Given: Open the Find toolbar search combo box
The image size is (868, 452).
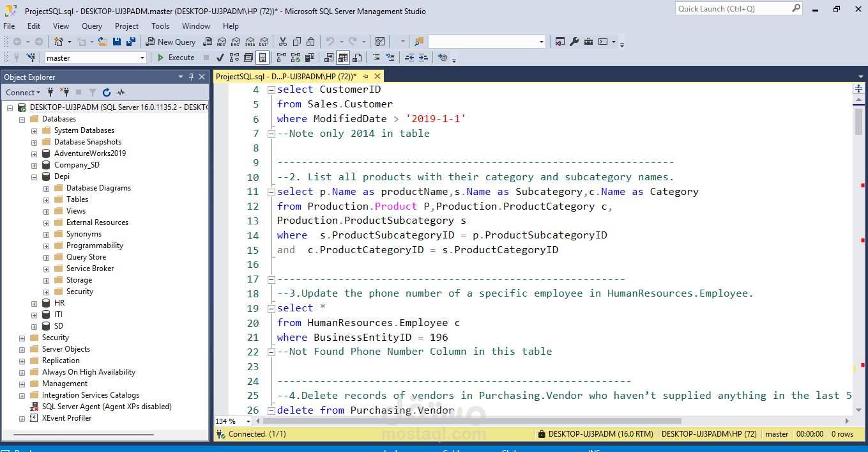Looking at the screenshot, I should click(x=487, y=42).
